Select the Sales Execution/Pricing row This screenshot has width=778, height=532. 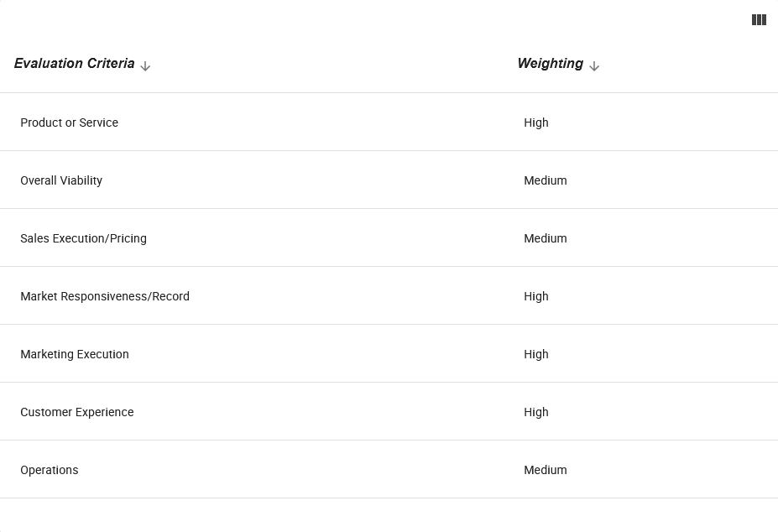click(x=389, y=238)
